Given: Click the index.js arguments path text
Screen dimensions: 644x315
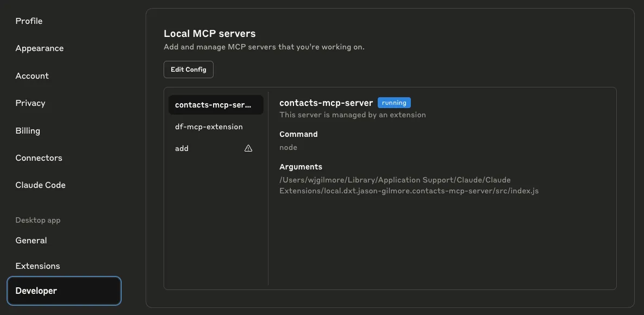Looking at the screenshot, I should click(409, 186).
